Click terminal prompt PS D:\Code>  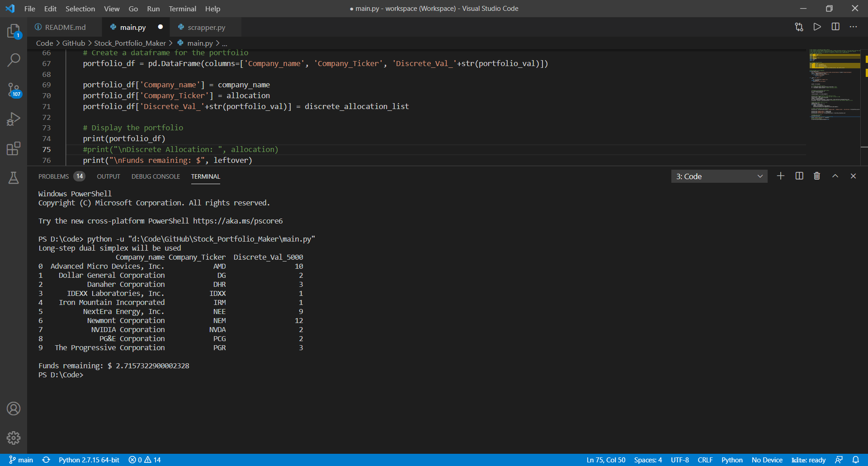pos(61,375)
